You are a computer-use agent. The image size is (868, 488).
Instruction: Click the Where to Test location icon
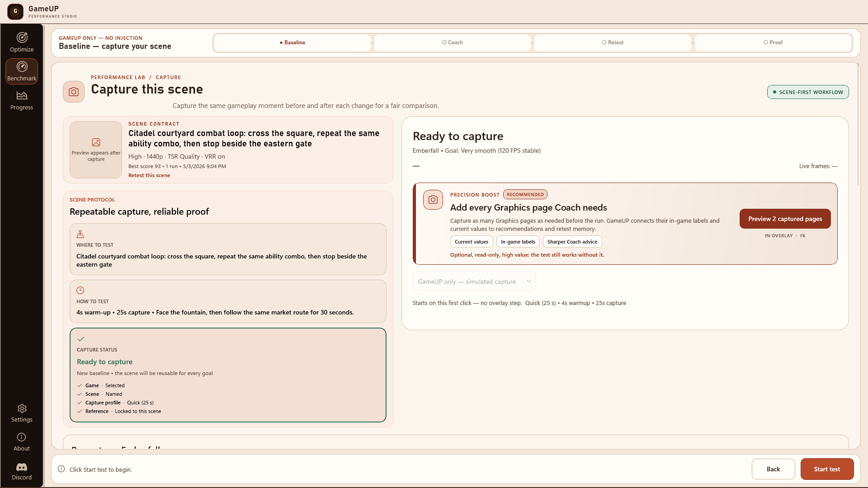point(80,234)
